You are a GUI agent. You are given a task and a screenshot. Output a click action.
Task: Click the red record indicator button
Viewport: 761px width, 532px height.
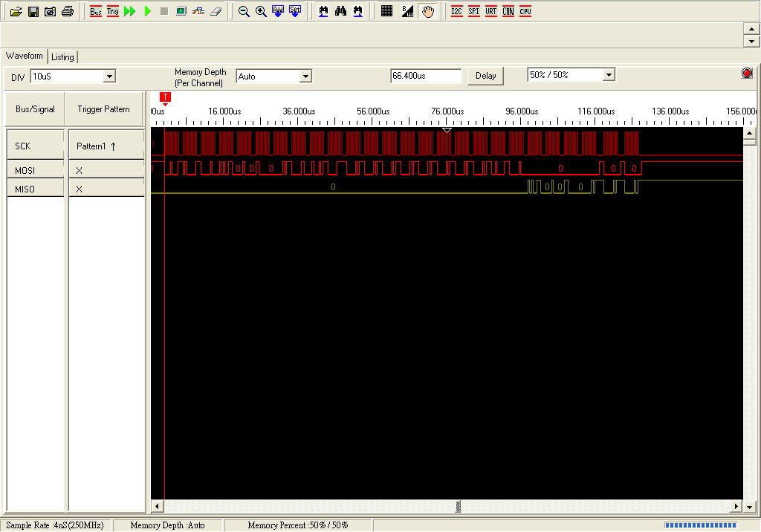pos(747,74)
